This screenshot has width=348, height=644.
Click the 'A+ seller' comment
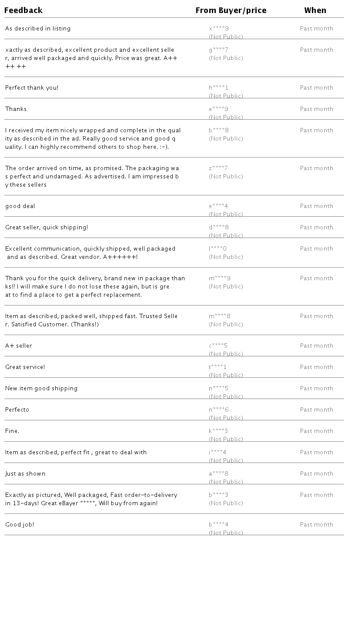tap(19, 346)
